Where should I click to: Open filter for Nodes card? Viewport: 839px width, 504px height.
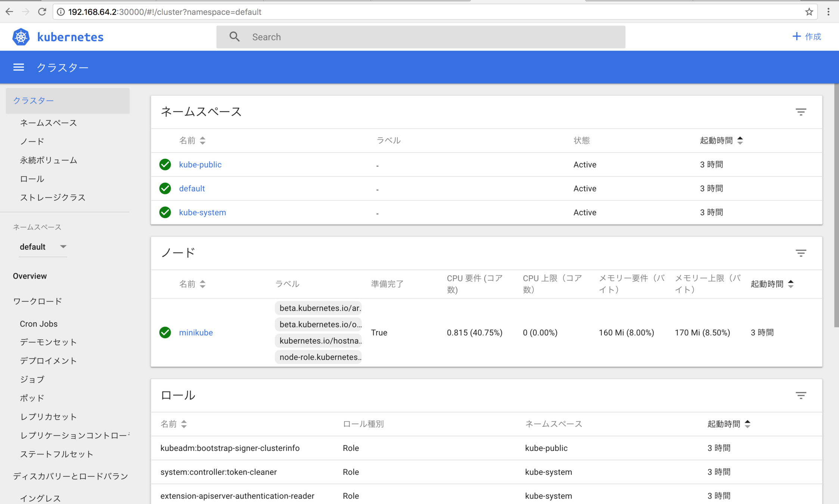pos(801,253)
